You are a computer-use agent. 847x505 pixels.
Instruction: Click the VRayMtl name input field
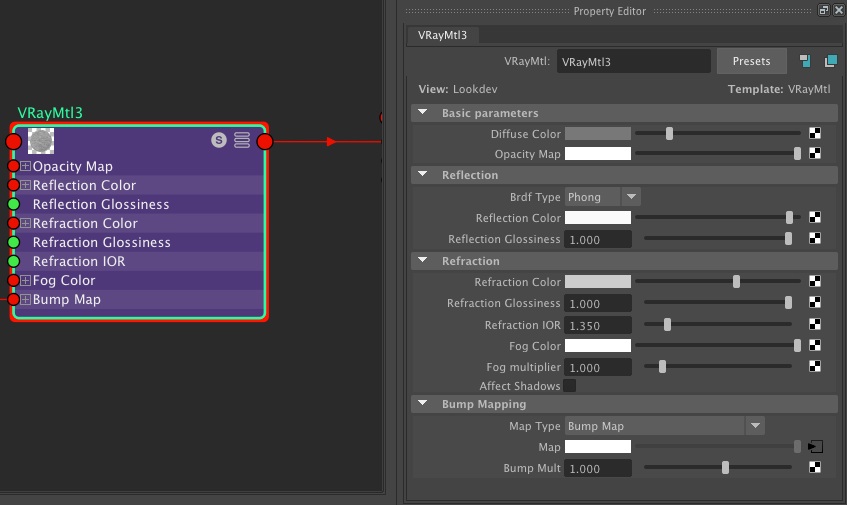(634, 62)
